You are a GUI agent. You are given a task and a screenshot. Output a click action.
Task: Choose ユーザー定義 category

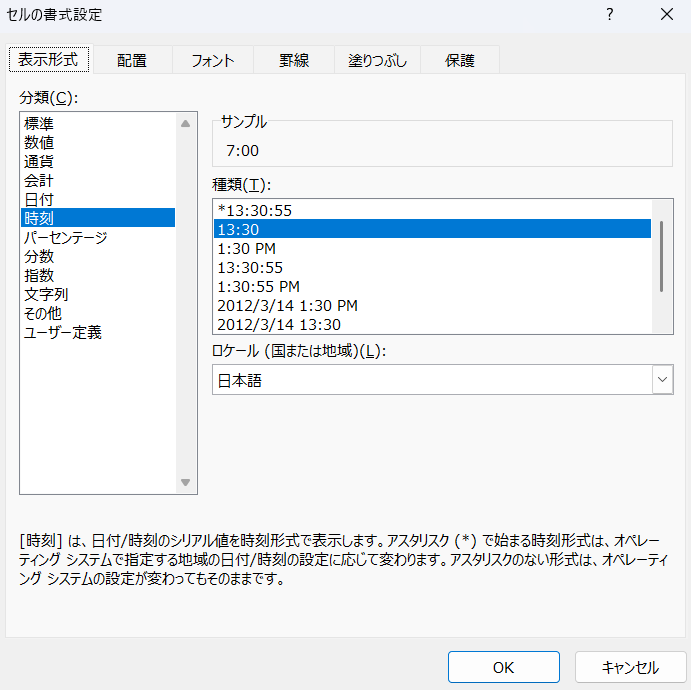pos(62,332)
